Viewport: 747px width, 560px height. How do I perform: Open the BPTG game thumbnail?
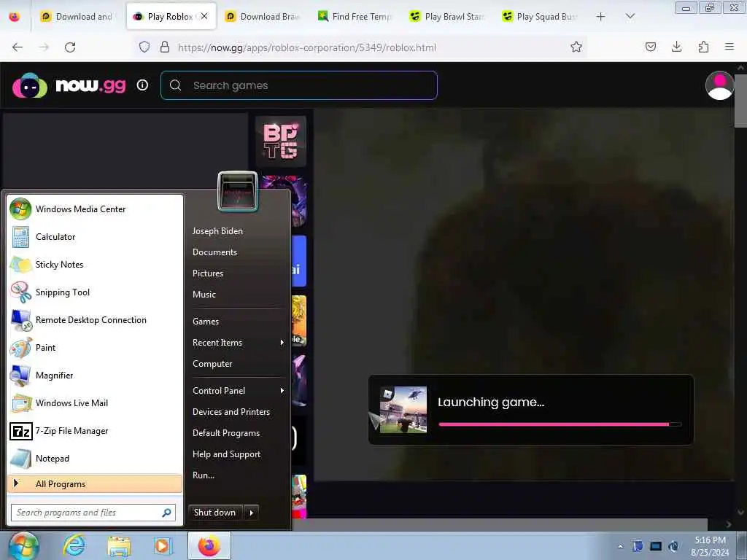click(x=281, y=141)
